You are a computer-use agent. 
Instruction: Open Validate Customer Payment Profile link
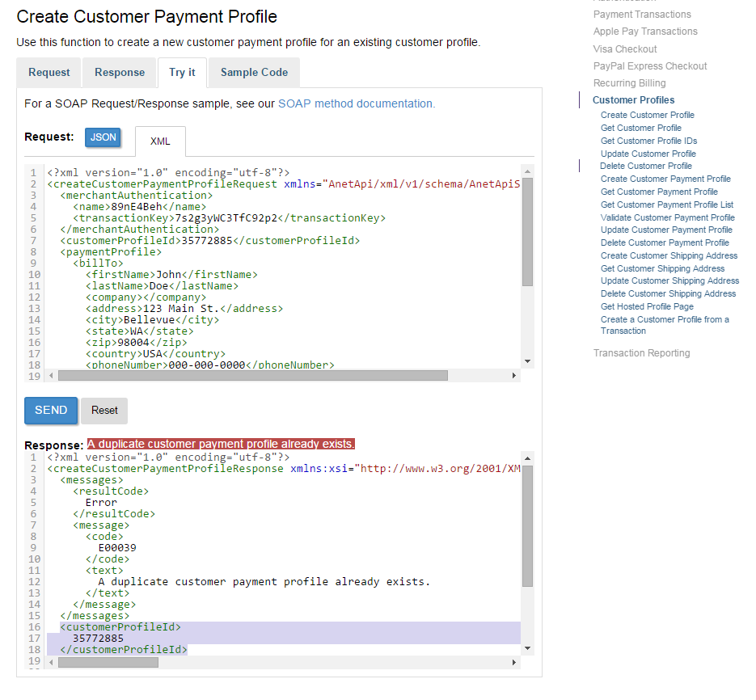pyautogui.click(x=667, y=217)
